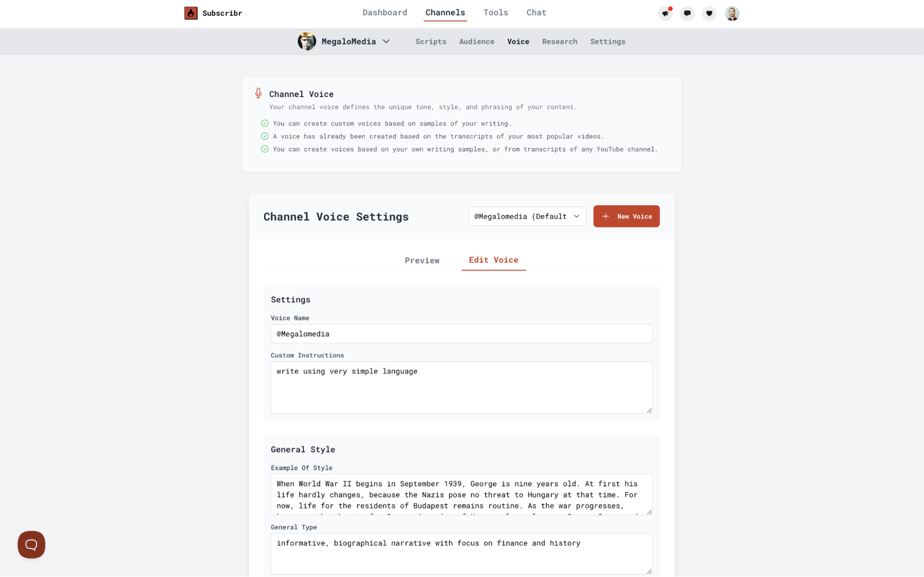Toggle the third green checkmark item
This screenshot has width=924, height=577.
(264, 149)
